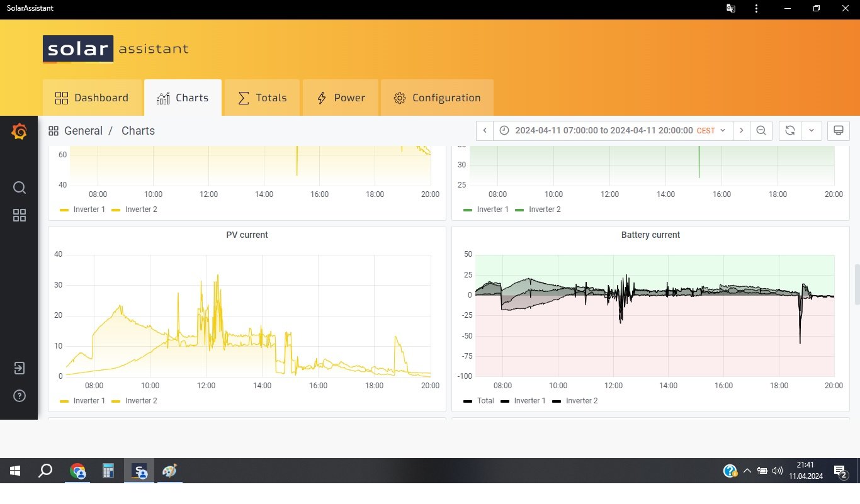Cycle view mode with the monitor icon
Screen dimensions: 860x504
[x=838, y=131]
